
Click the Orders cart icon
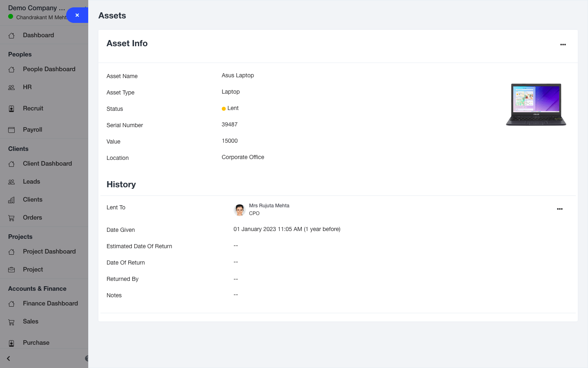[11, 218]
